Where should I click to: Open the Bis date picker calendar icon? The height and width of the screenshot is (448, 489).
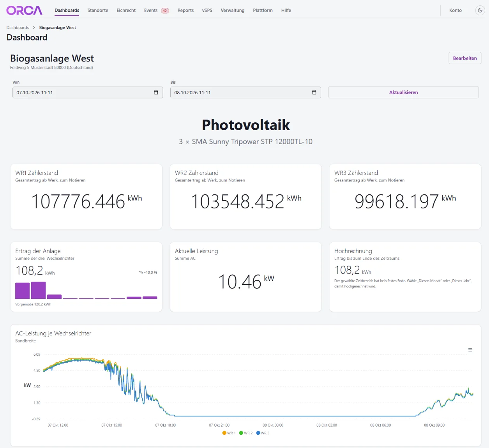tap(314, 92)
